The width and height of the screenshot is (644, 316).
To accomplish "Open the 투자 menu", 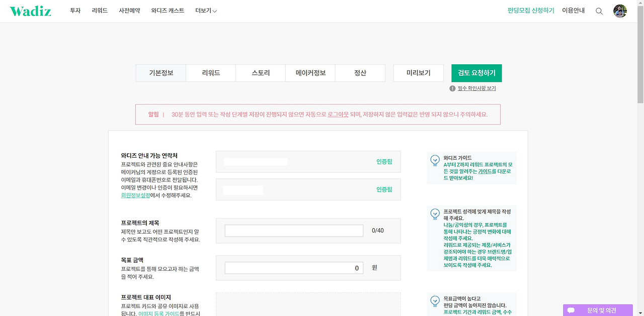I will 75,11.
